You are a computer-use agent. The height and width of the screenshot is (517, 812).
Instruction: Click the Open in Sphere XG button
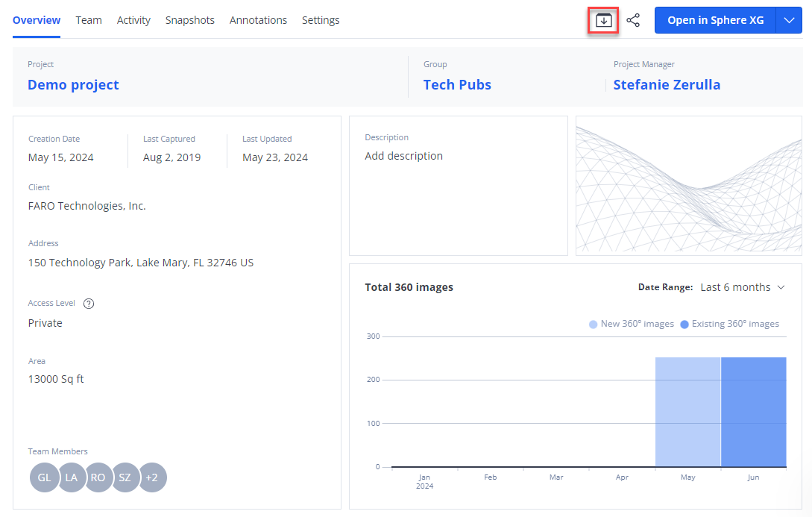(x=715, y=20)
